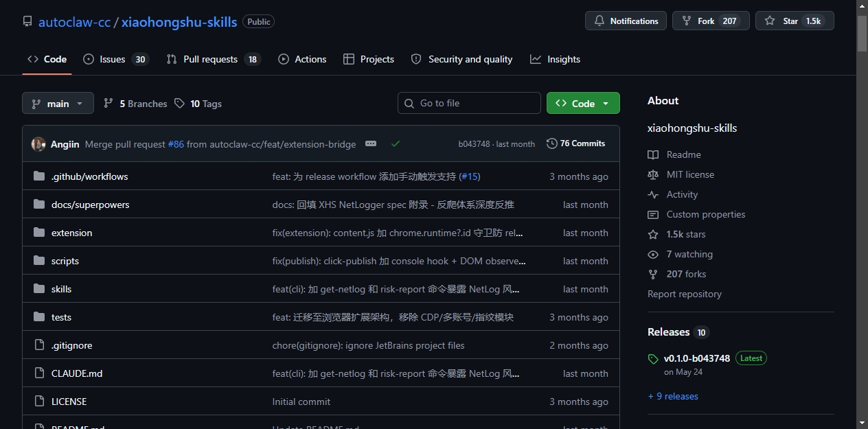Click the page vertical scrollbar thumb
This screenshot has height=429, width=868.
tap(863, 33)
